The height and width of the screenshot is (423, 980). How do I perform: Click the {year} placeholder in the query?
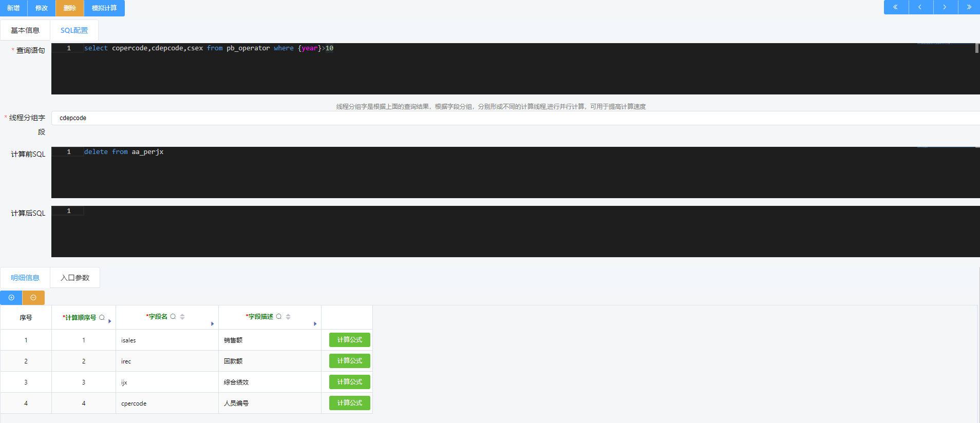(310, 48)
